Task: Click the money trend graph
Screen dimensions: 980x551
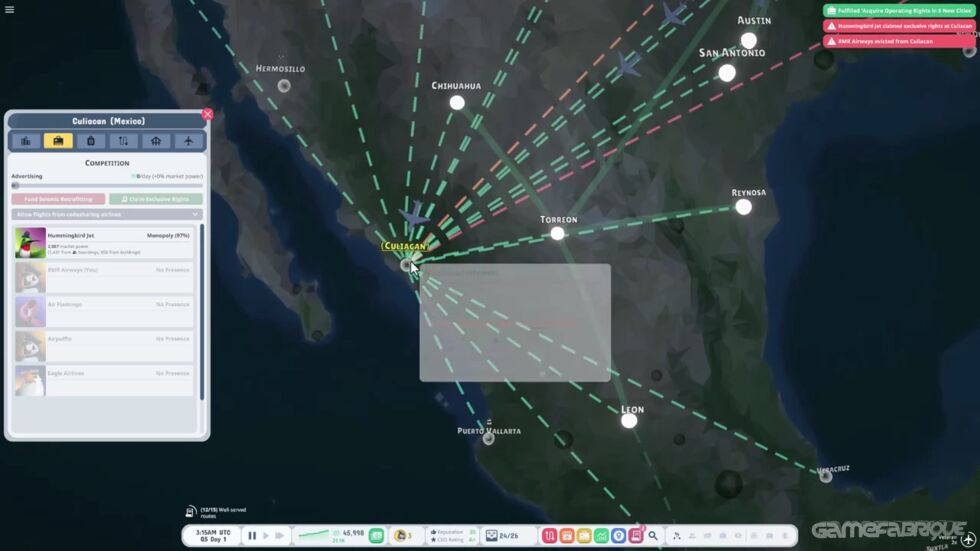Action: coord(312,535)
